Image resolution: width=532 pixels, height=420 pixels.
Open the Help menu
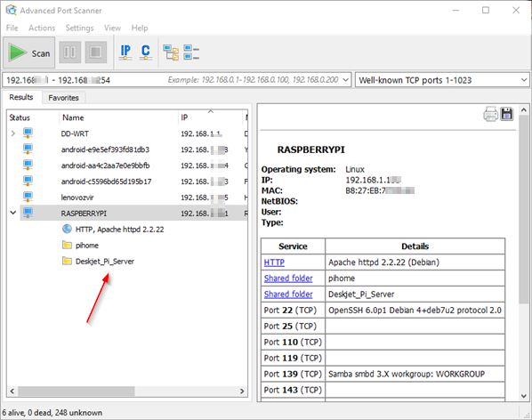point(140,28)
